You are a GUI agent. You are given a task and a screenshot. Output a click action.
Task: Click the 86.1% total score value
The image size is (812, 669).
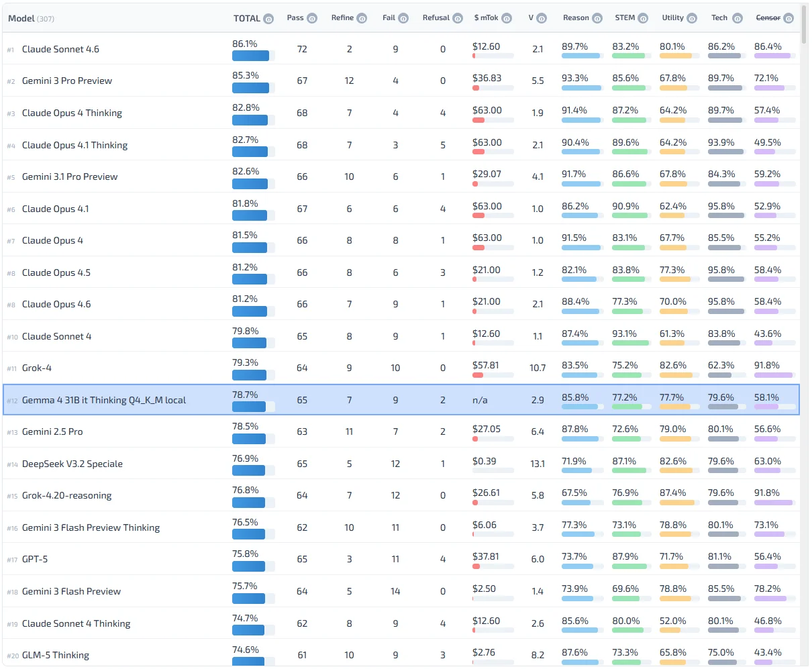coord(245,44)
